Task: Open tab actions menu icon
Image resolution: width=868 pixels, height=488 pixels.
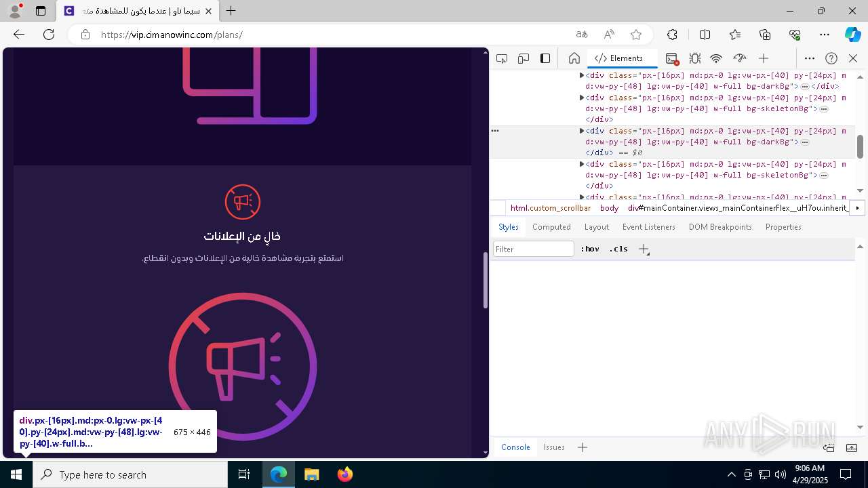Action: [x=41, y=11]
